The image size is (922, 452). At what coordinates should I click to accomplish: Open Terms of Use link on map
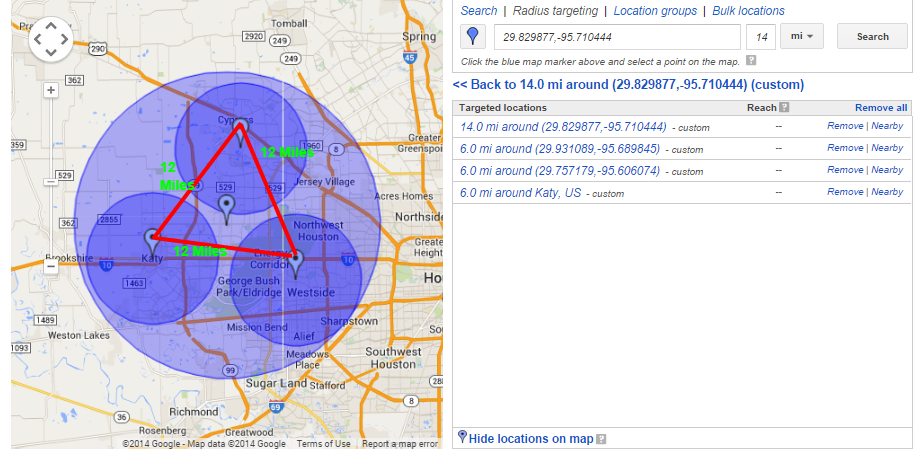pos(323,444)
